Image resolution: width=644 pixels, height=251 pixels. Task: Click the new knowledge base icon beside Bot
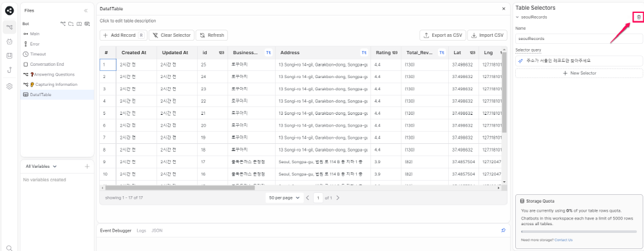point(79,24)
